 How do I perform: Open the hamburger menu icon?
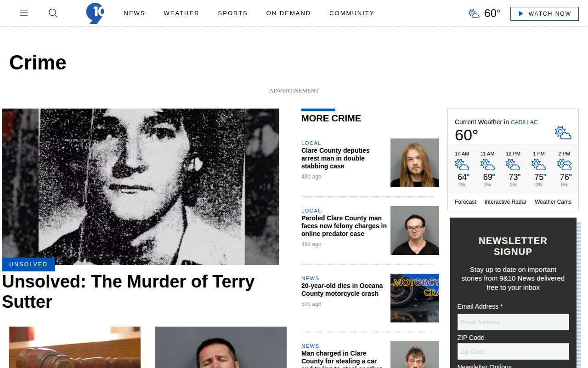[x=24, y=13]
